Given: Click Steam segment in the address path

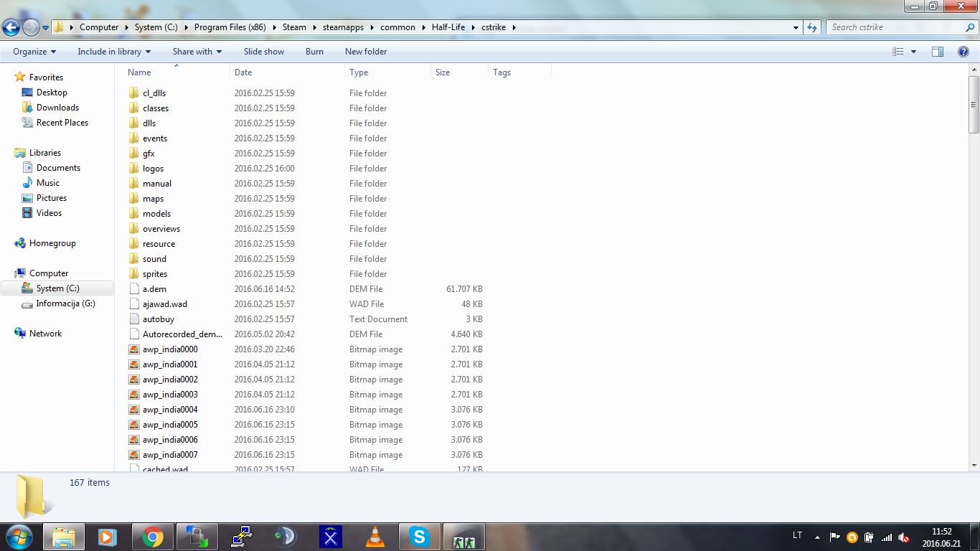Looking at the screenshot, I should coord(294,27).
